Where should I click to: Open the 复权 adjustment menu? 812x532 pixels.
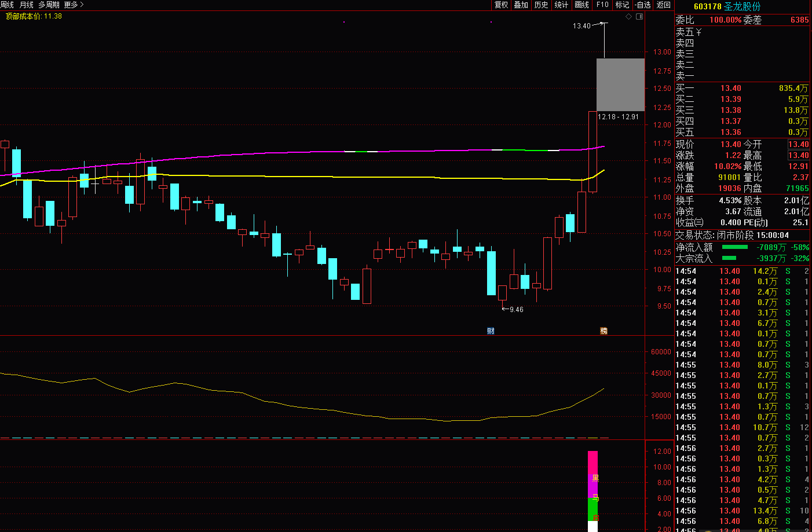point(501,5)
